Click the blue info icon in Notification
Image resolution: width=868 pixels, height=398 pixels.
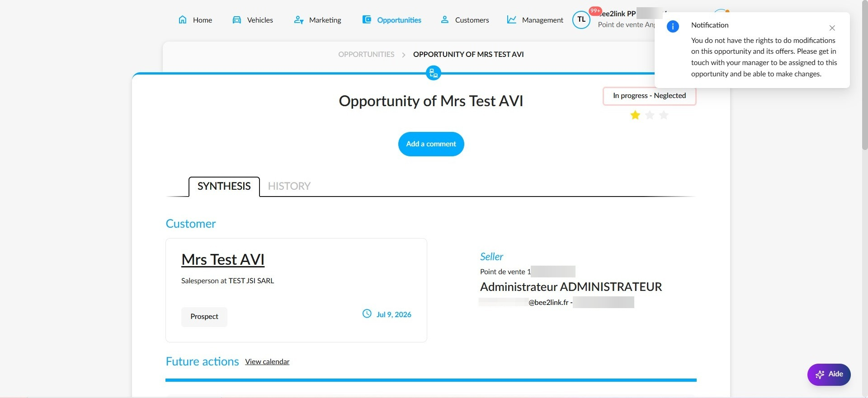point(673,26)
